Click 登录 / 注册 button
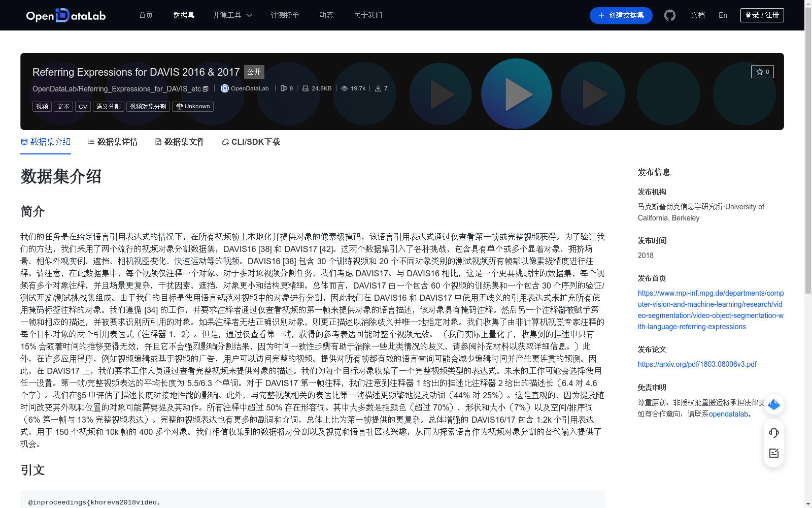The image size is (812, 508). [762, 15]
